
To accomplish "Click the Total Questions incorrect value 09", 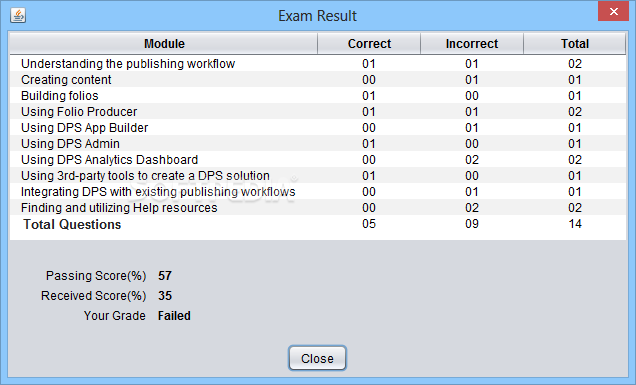I will (472, 224).
